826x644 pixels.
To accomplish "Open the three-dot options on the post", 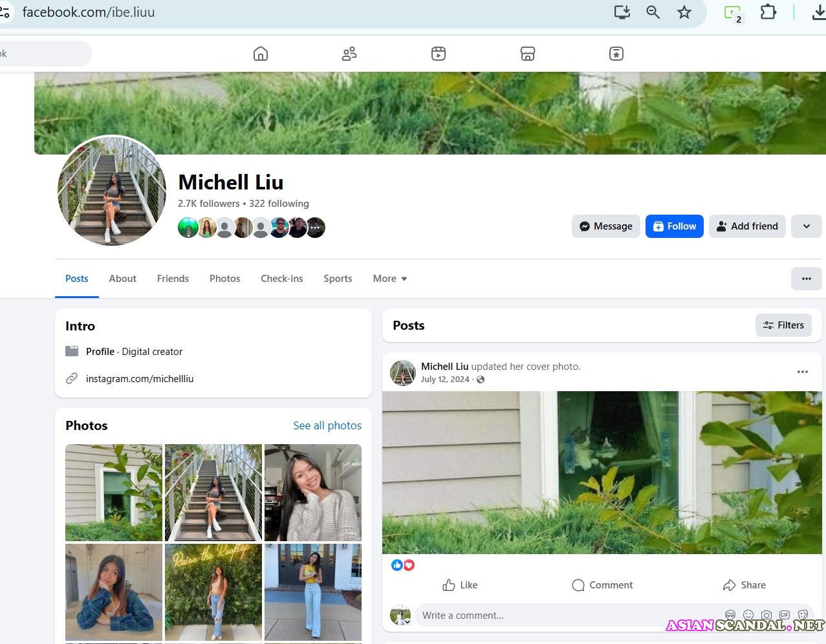I will click(x=803, y=372).
